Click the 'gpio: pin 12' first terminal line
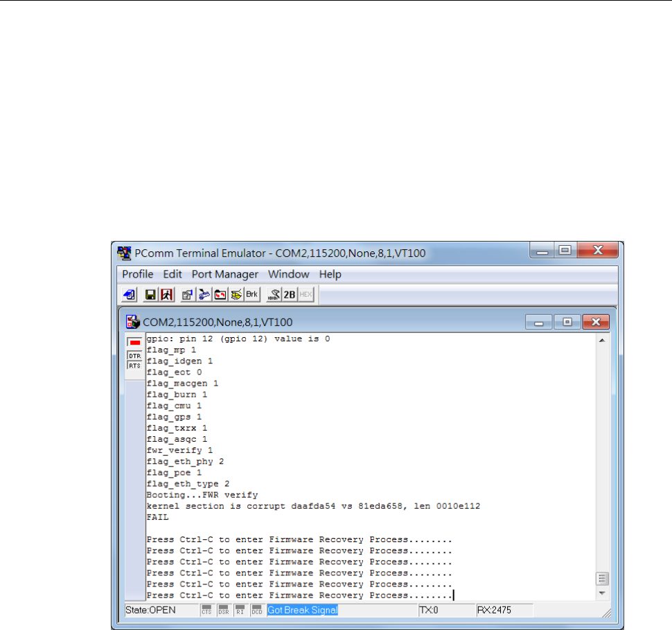 (x=238, y=339)
